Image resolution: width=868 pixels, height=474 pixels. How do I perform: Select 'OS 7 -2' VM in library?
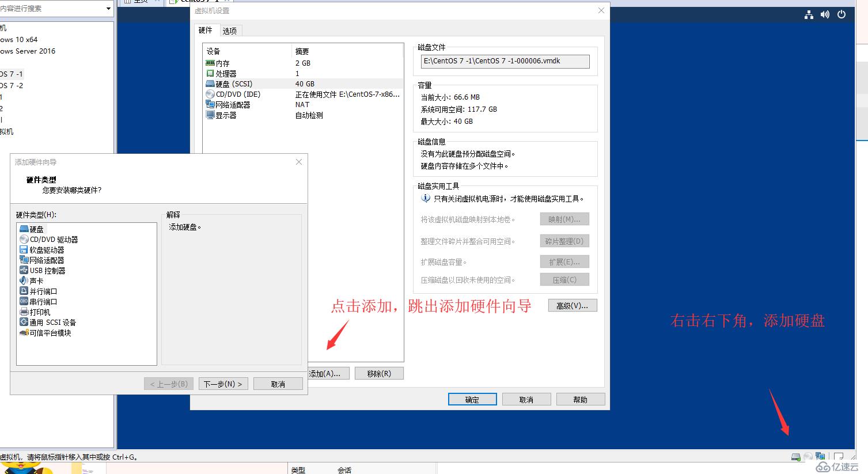pyautogui.click(x=12, y=86)
